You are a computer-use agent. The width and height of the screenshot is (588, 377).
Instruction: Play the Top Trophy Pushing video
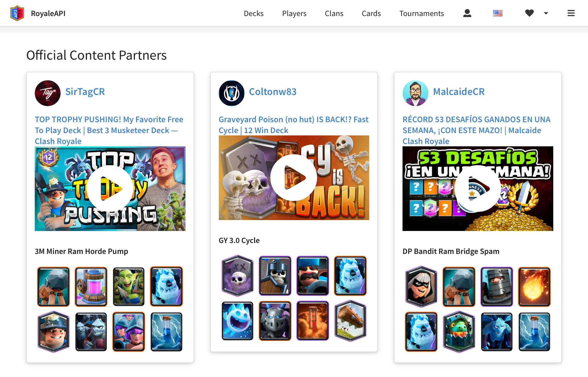click(110, 188)
